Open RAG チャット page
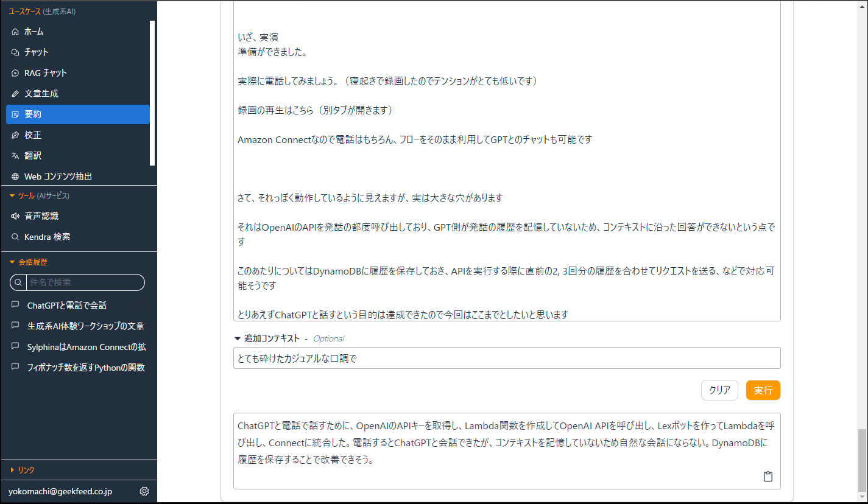 click(x=78, y=73)
